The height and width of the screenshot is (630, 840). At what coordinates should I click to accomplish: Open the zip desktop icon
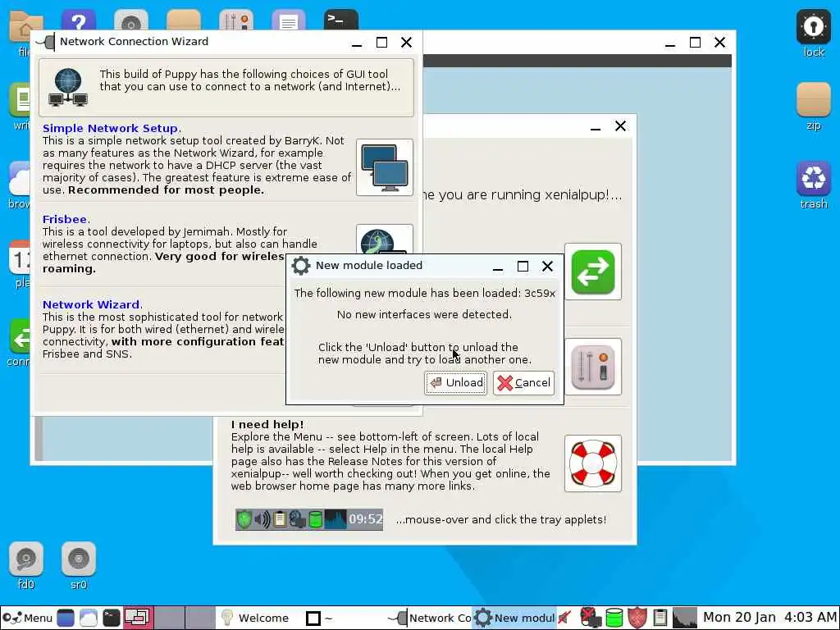pos(813,100)
